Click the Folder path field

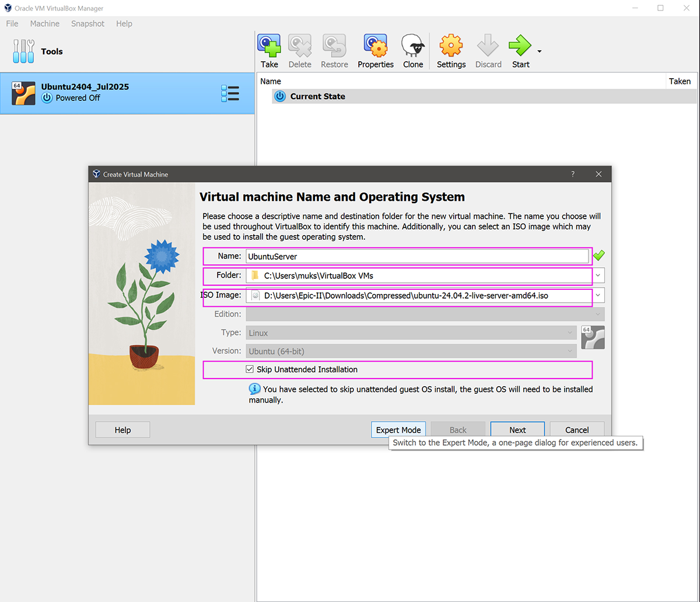[x=419, y=275]
